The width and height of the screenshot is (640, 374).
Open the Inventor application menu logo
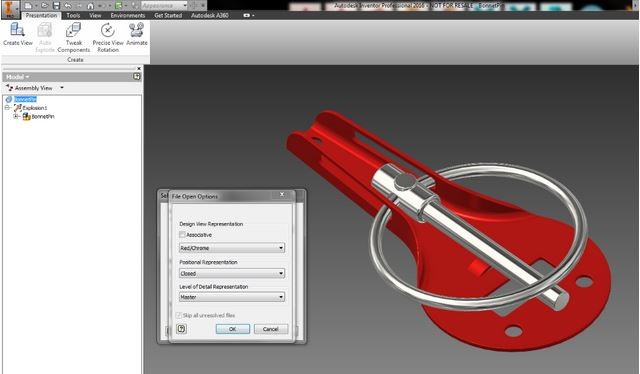click(x=10, y=9)
